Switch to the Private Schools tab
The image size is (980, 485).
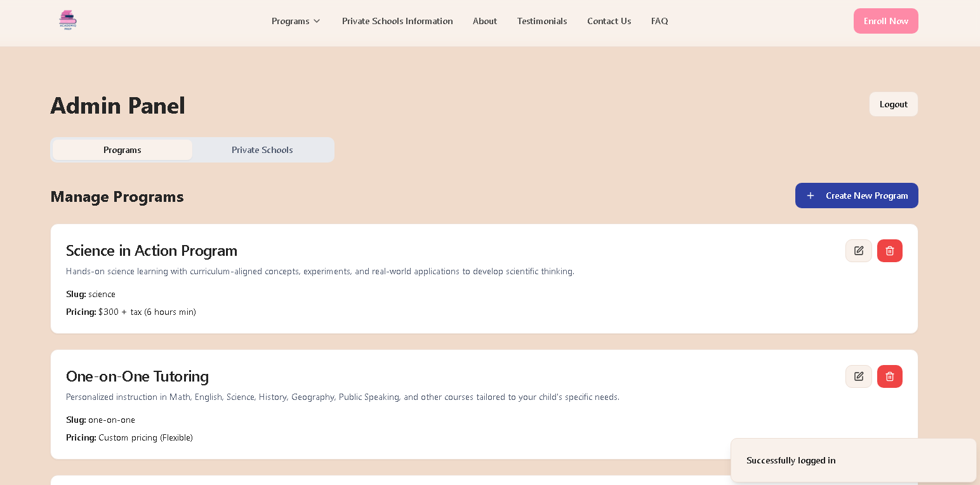(x=262, y=150)
